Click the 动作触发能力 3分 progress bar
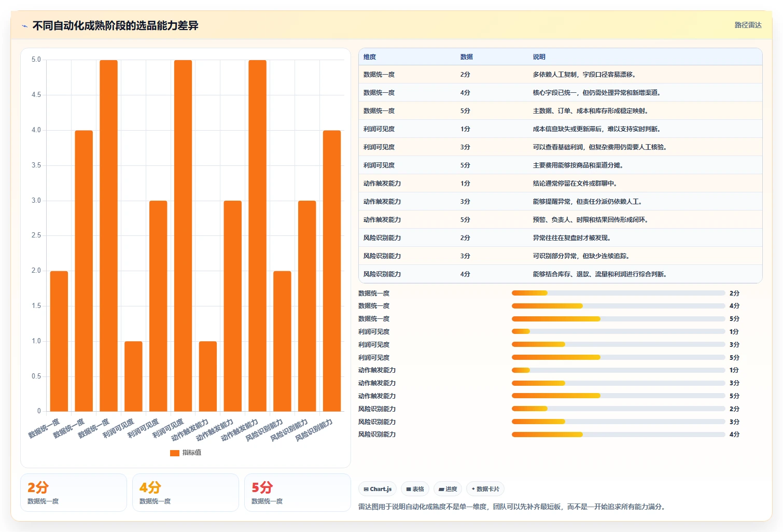783x532 pixels. pos(618,383)
